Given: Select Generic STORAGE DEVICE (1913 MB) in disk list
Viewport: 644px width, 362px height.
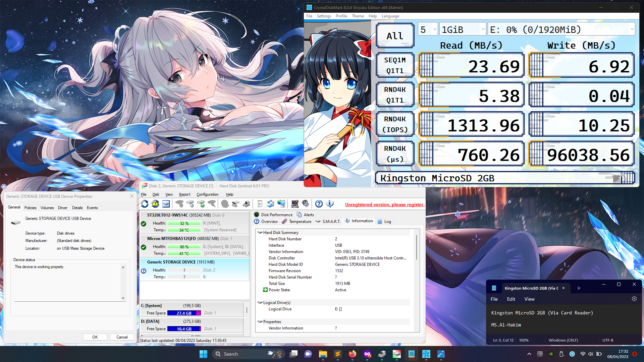Looking at the screenshot, I should [x=194, y=269].
